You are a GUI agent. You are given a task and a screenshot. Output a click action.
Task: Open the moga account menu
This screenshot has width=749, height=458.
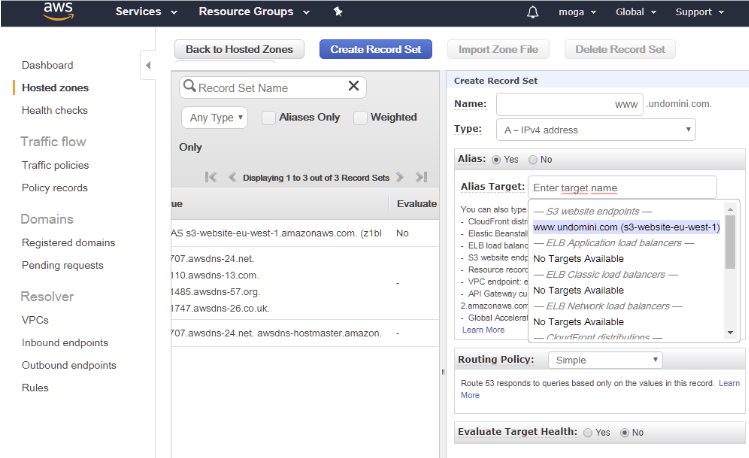[577, 12]
